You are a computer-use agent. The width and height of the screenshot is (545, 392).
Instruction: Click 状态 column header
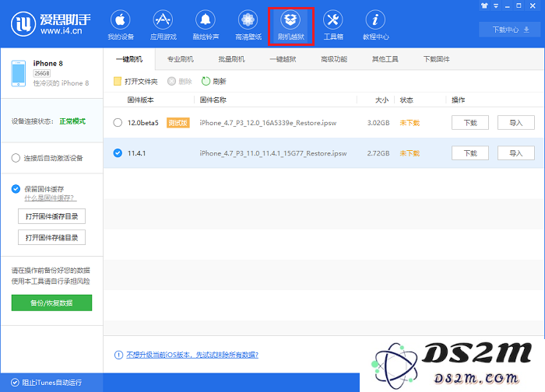coord(406,100)
